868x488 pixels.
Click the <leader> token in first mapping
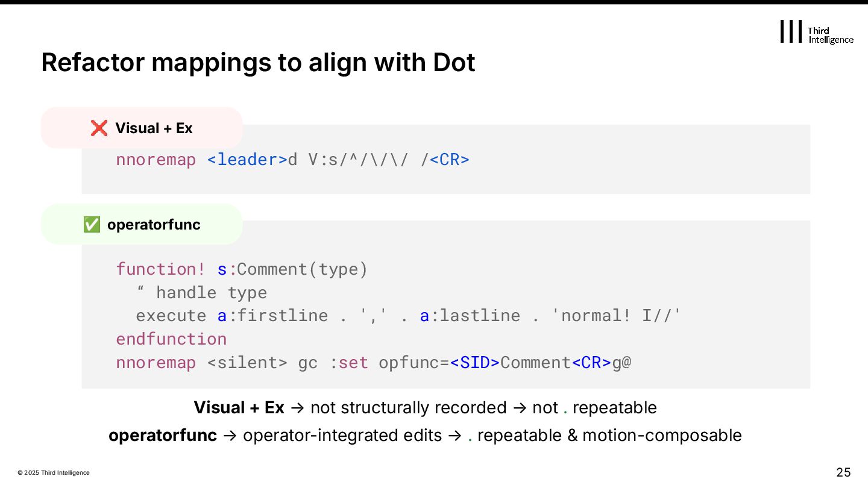(247, 160)
